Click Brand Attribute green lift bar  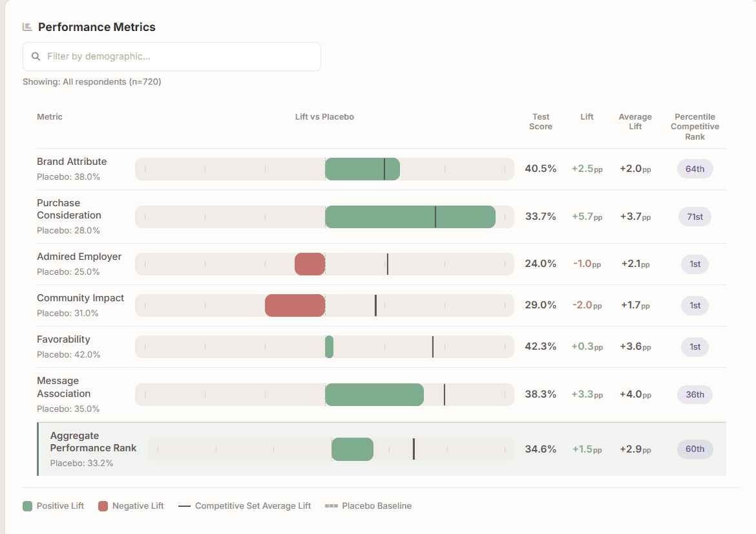[x=362, y=169]
